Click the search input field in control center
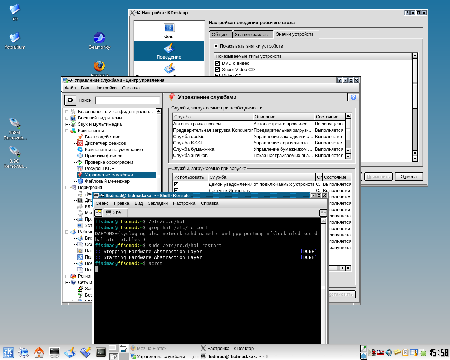Viewport: 450px width, 360px height. click(x=128, y=100)
